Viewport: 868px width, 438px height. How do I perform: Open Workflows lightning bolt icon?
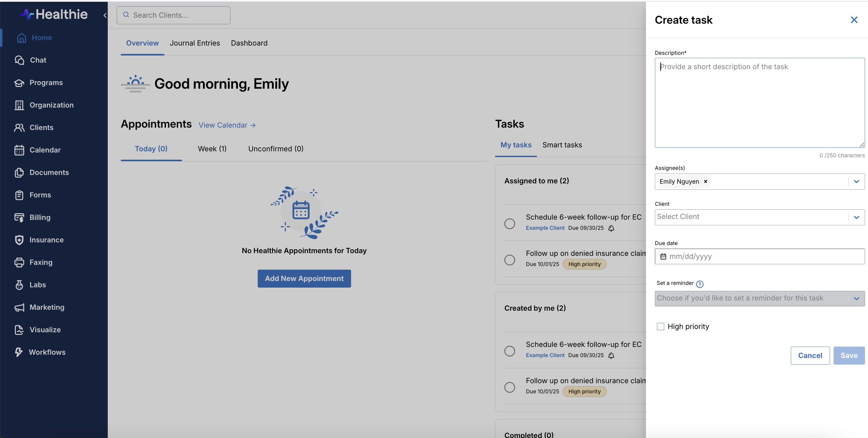(19, 352)
